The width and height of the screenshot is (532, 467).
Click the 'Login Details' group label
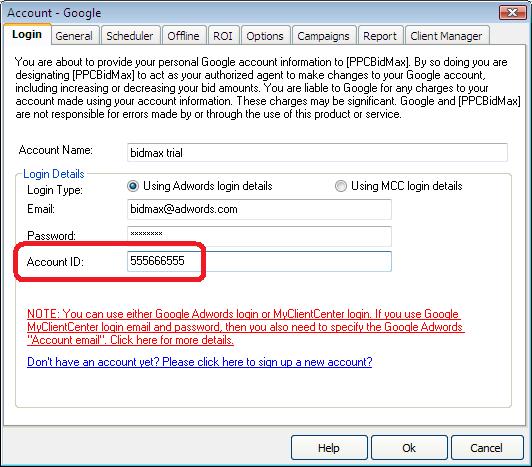pos(54,174)
